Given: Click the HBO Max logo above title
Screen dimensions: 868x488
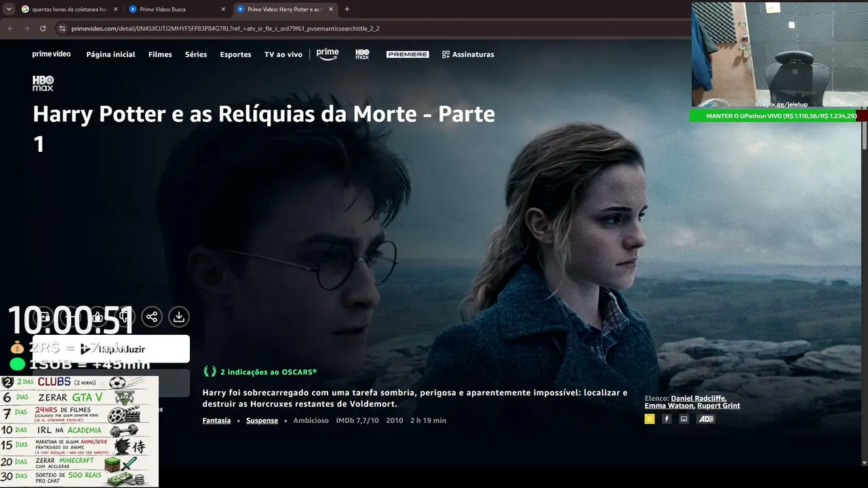Looking at the screenshot, I should tap(43, 83).
